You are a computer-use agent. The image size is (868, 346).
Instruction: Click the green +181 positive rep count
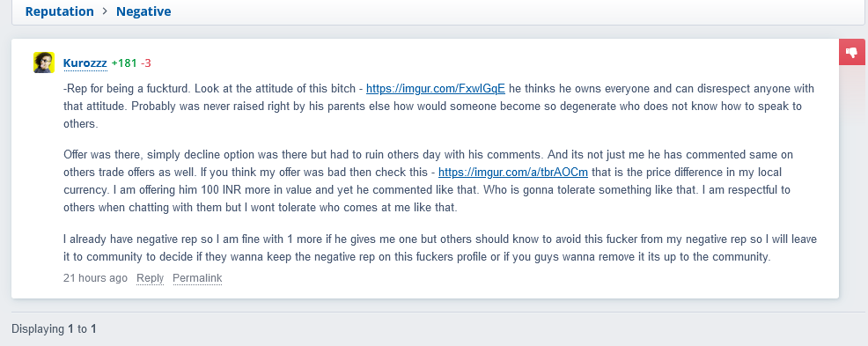coord(124,63)
